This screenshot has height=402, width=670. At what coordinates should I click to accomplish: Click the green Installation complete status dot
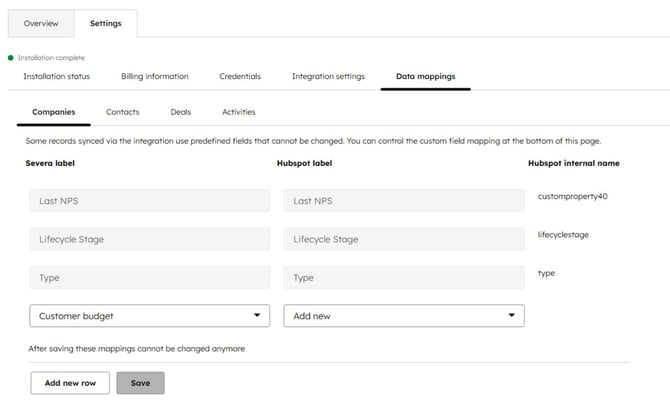[x=11, y=58]
